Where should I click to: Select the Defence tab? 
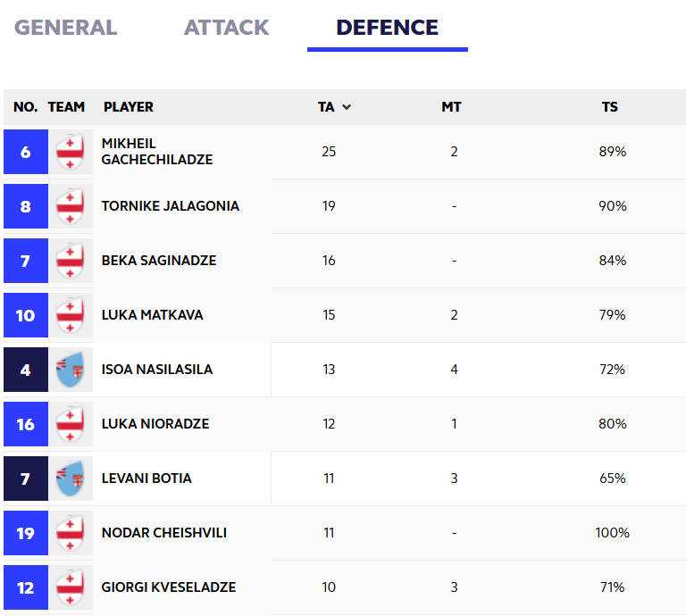point(387,28)
